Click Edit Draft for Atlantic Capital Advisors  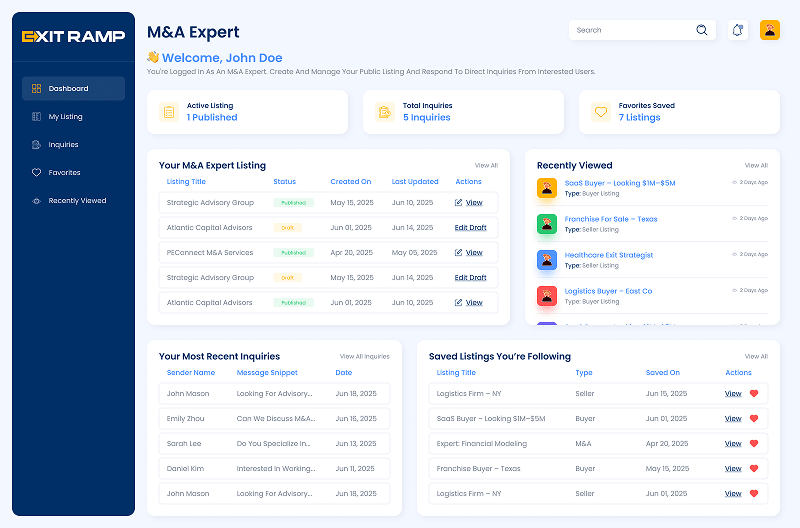pos(470,228)
